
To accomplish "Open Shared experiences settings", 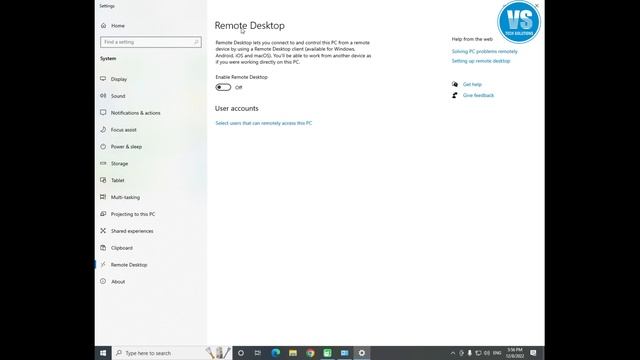I will click(127, 231).
